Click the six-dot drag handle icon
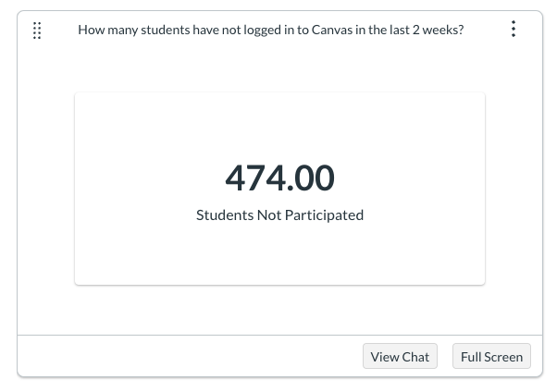The width and height of the screenshot is (557, 392). pos(37,31)
